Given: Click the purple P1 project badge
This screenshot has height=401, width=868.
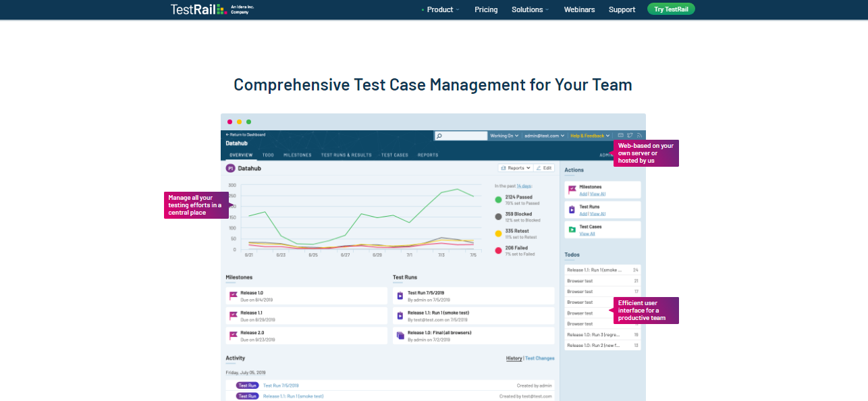Looking at the screenshot, I should coord(230,168).
